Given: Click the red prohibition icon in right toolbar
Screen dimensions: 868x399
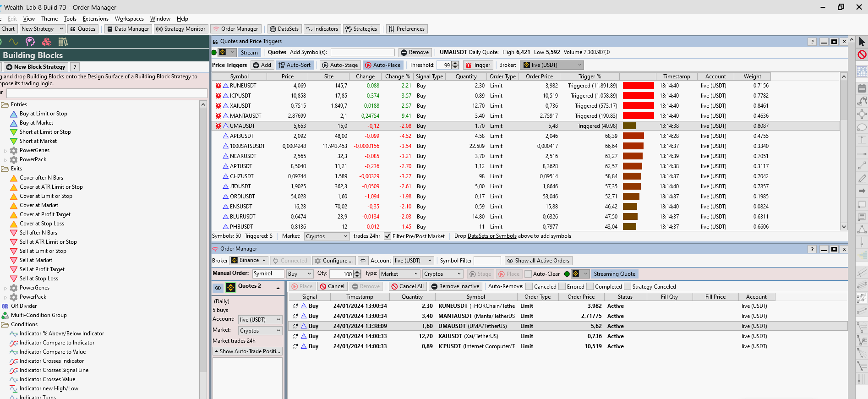Looking at the screenshot, I should [x=862, y=55].
